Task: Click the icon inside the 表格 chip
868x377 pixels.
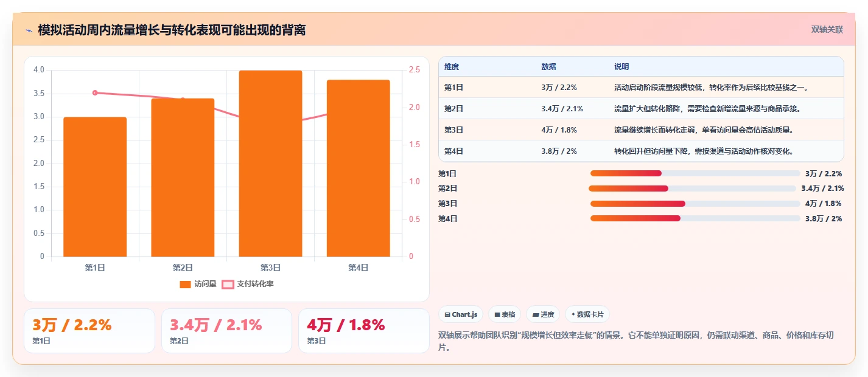Action: point(497,315)
